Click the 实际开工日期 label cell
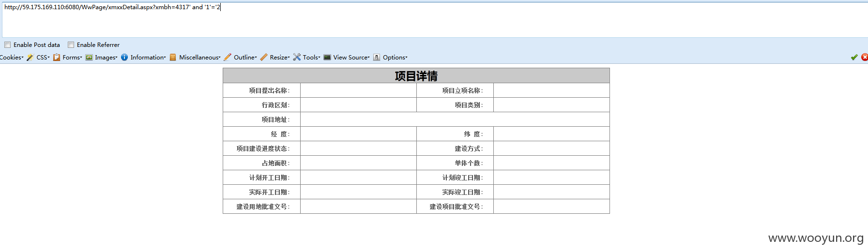 click(262, 192)
